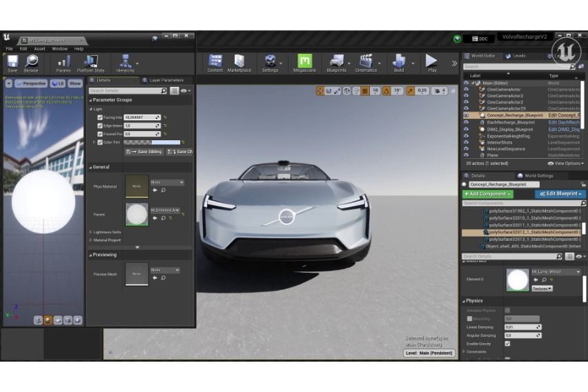The image size is (588, 392).
Task: Open Phys Material None dropdown
Action: (x=167, y=182)
